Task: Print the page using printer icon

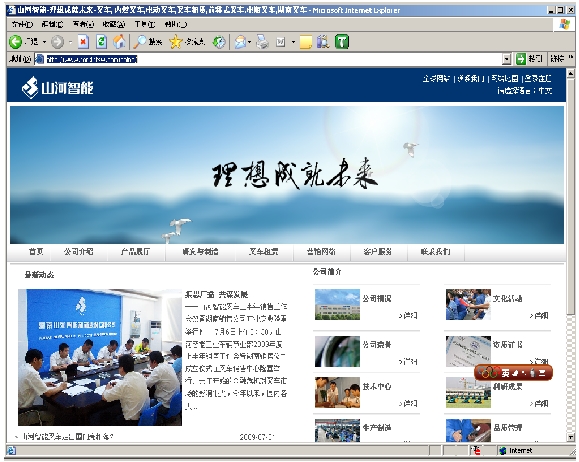Action: (x=263, y=42)
